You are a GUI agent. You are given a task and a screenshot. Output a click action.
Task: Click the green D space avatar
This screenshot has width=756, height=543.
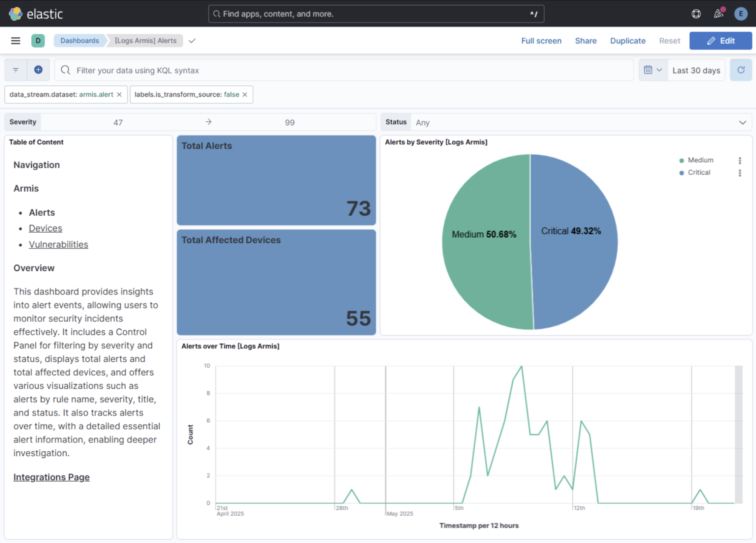pos(38,40)
